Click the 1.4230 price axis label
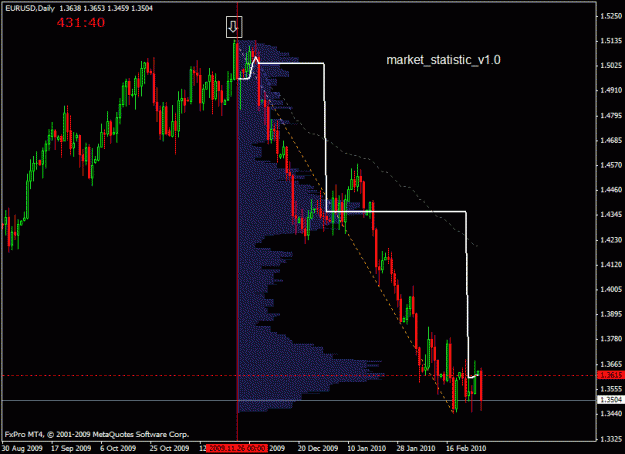Screen dimensions: 625x454 [611, 240]
